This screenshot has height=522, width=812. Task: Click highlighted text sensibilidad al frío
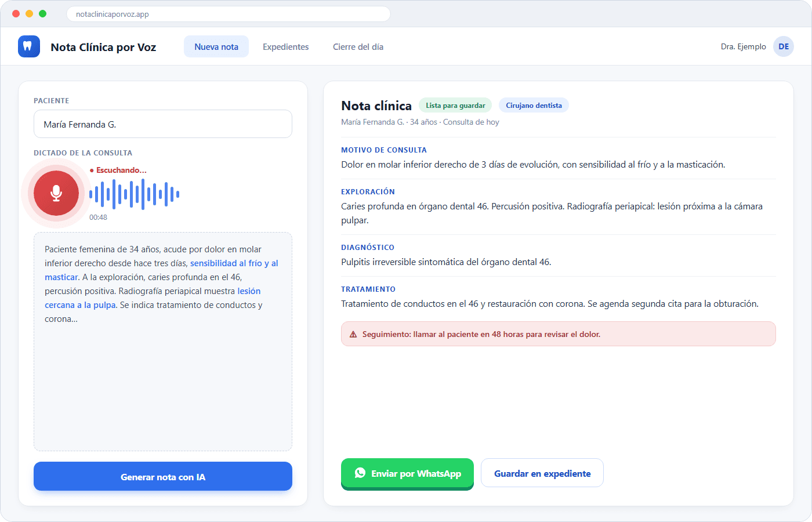[226, 263]
